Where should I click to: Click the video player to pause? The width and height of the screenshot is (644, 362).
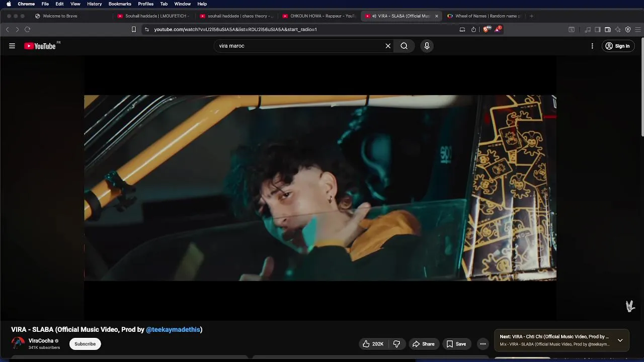[x=320, y=188]
